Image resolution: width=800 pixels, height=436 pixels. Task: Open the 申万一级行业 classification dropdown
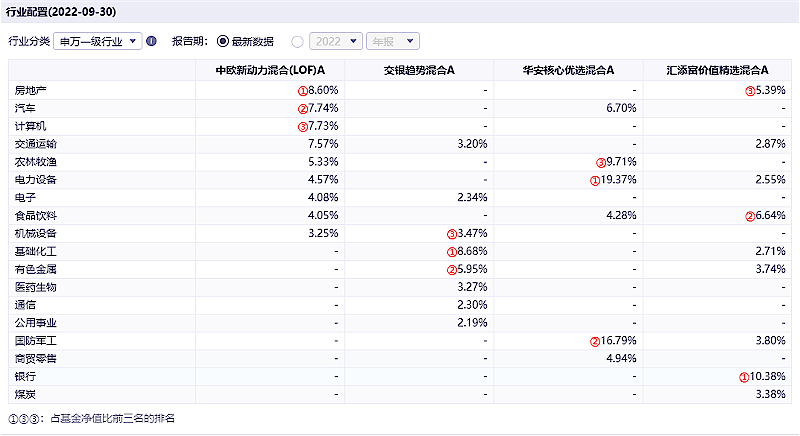(x=99, y=42)
